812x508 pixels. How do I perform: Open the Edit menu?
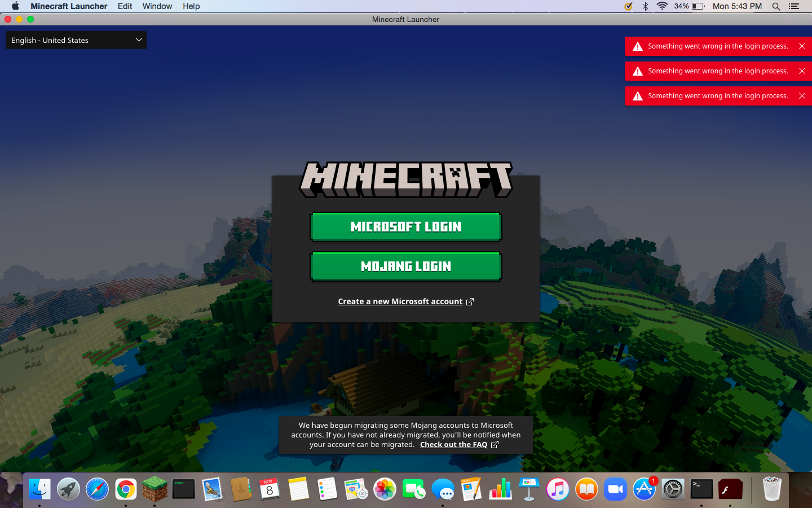tap(125, 6)
